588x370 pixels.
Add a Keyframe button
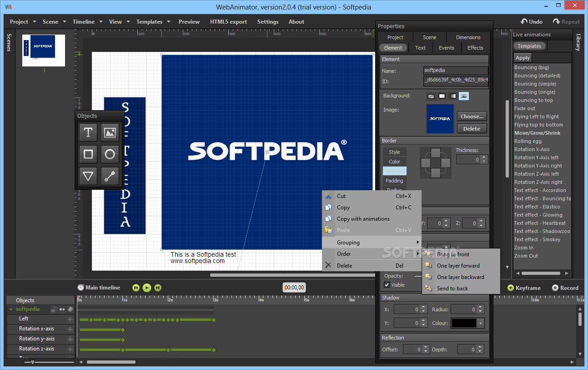pyautogui.click(x=524, y=288)
